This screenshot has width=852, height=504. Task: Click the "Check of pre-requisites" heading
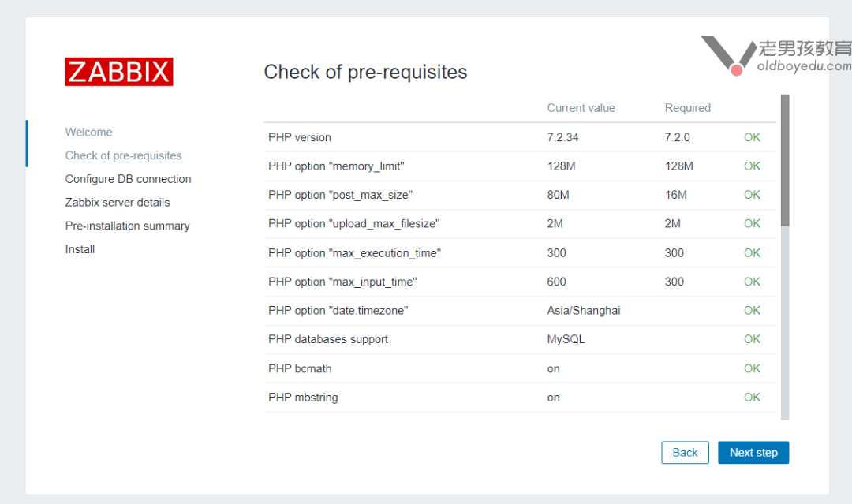365,73
